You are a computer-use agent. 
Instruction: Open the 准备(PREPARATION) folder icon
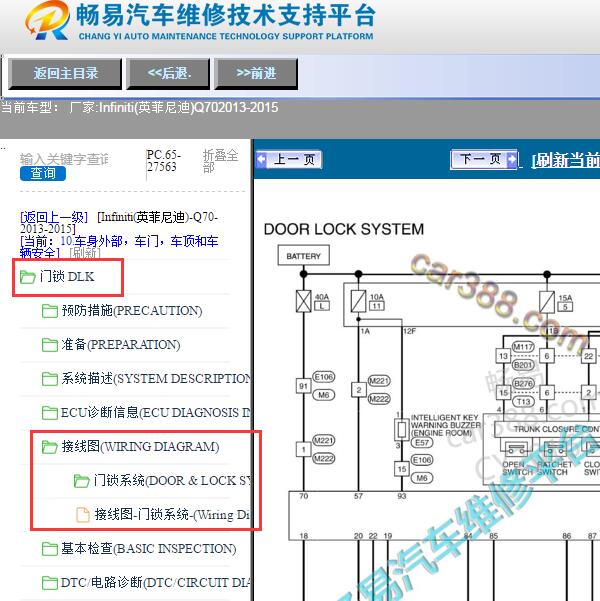(50, 345)
